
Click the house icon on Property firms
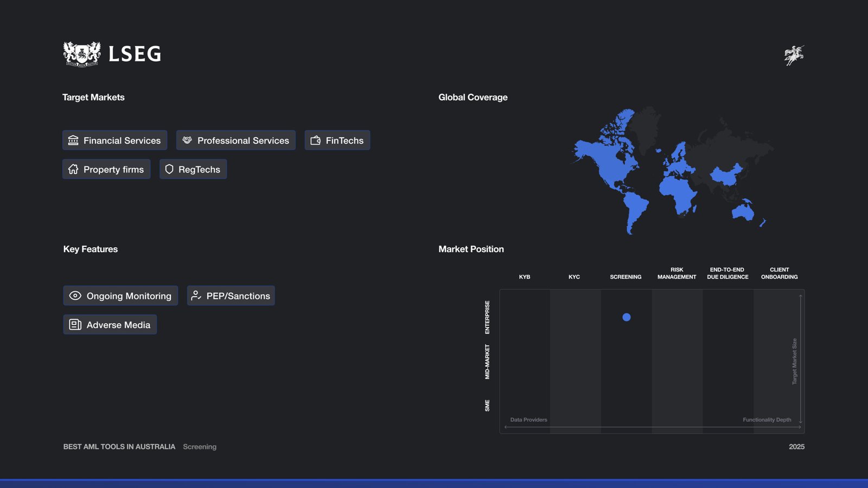click(73, 169)
